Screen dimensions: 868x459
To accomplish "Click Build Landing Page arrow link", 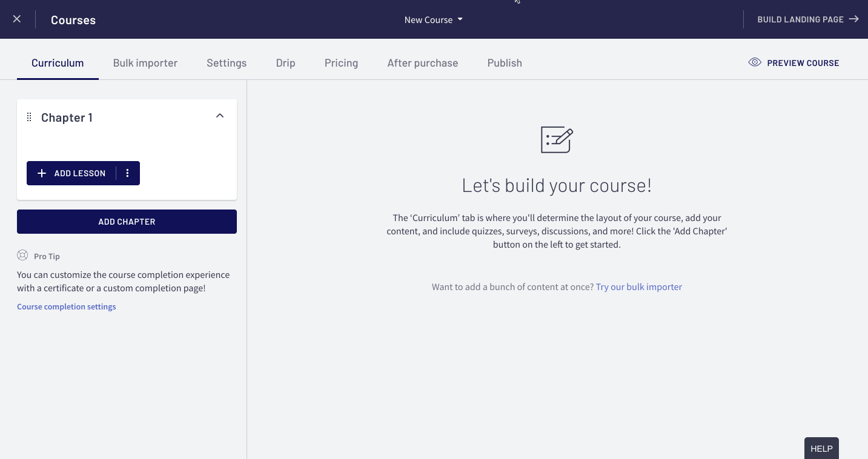I will click(808, 19).
